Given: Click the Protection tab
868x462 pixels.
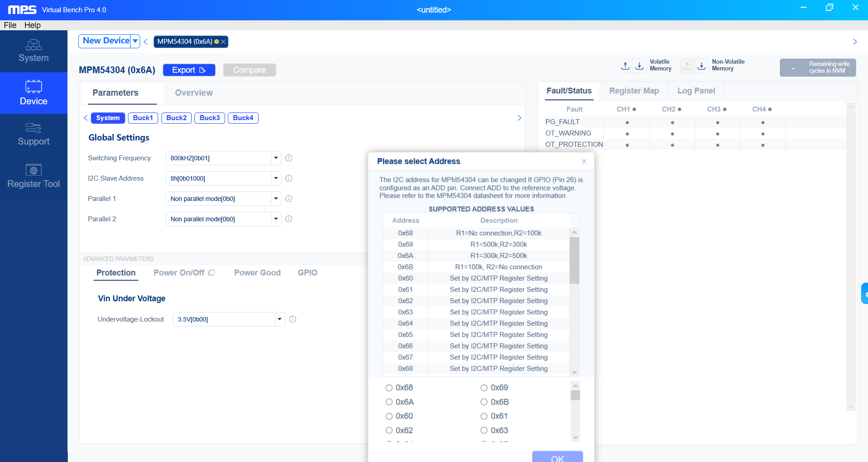Looking at the screenshot, I should pyautogui.click(x=116, y=273).
